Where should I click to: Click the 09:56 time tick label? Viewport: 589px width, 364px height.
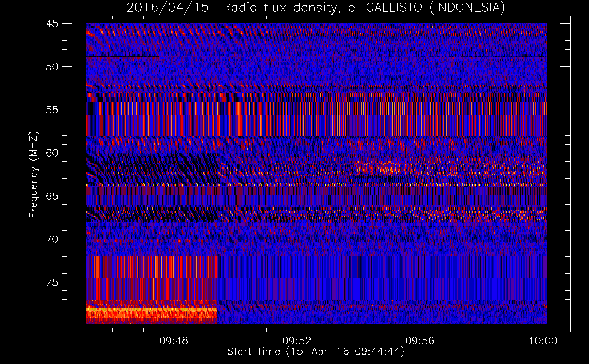[420, 341]
